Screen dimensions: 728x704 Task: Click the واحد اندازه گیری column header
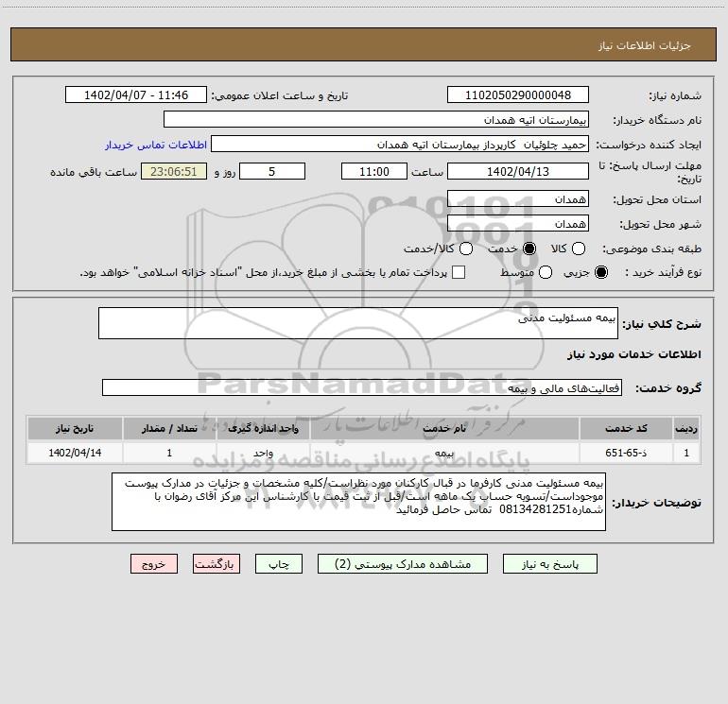click(x=263, y=428)
